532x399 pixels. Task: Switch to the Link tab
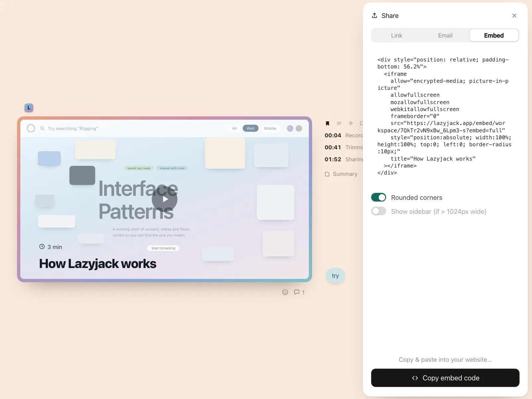pyautogui.click(x=396, y=36)
